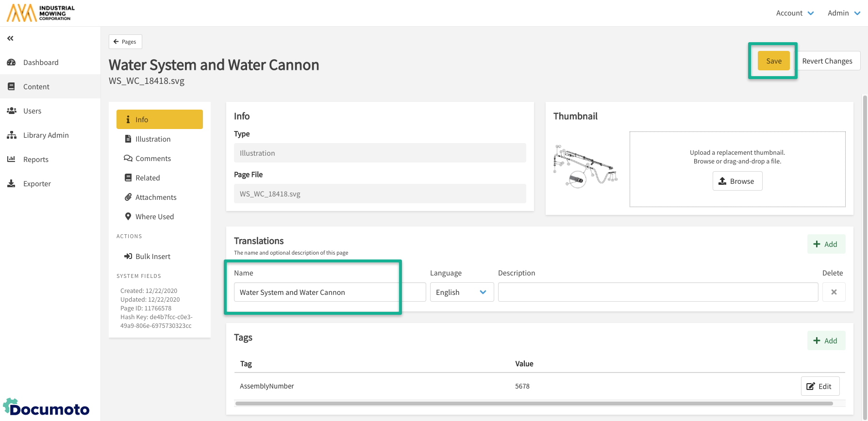Image resolution: width=868 pixels, height=421 pixels.
Task: Switch to the Illustration tab
Action: pos(153,139)
